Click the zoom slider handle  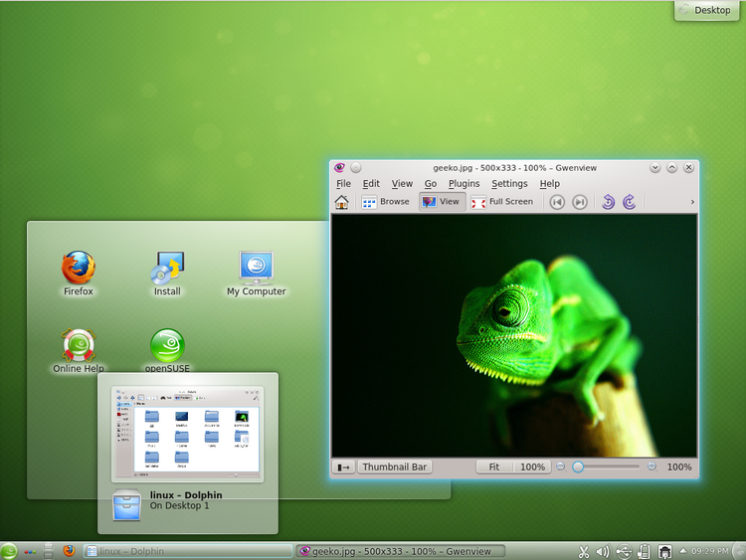point(578,467)
